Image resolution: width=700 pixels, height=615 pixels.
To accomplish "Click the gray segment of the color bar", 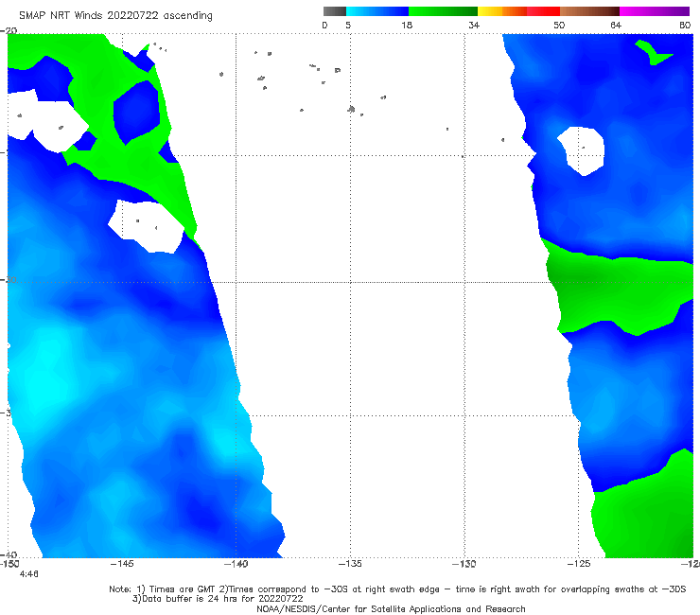I will [x=335, y=11].
